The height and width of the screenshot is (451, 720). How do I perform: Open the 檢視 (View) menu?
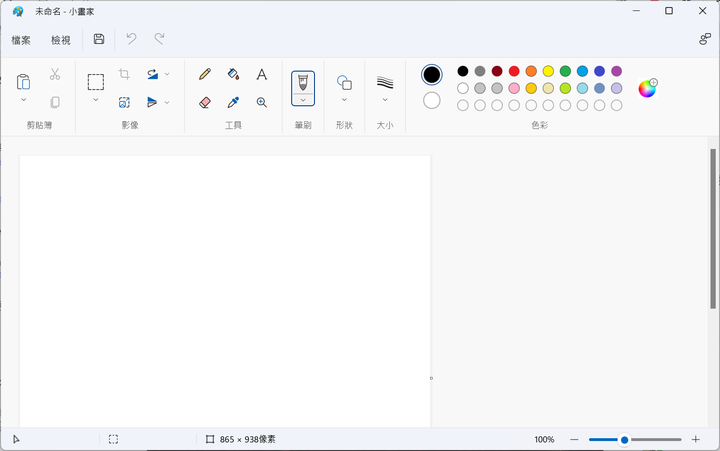61,40
